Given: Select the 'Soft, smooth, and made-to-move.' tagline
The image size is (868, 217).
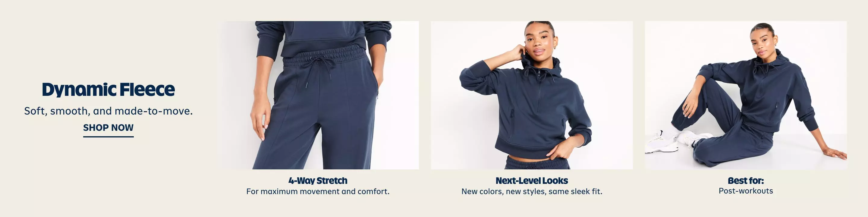Looking at the screenshot, I should point(108,111).
